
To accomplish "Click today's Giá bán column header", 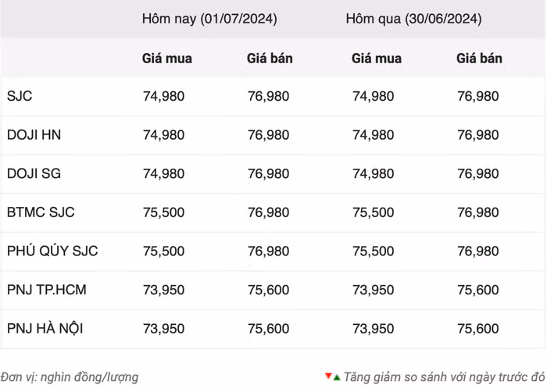I will [x=269, y=59].
